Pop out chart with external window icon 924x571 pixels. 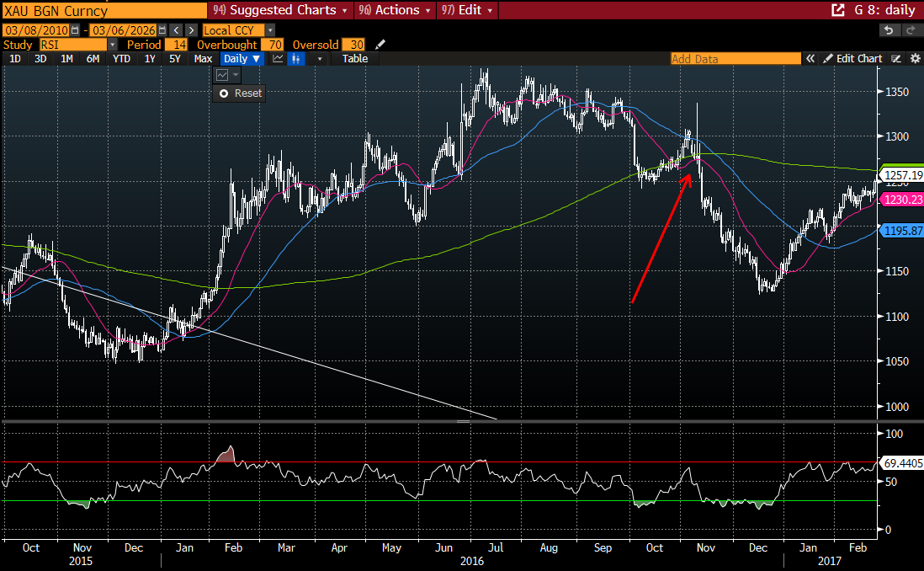(837, 10)
